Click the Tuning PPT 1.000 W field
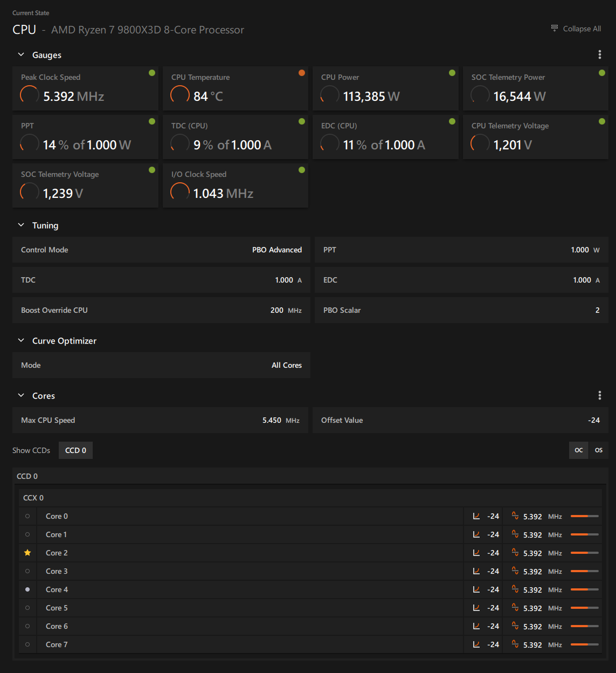Screen dimensions: 616x673 tap(461, 250)
